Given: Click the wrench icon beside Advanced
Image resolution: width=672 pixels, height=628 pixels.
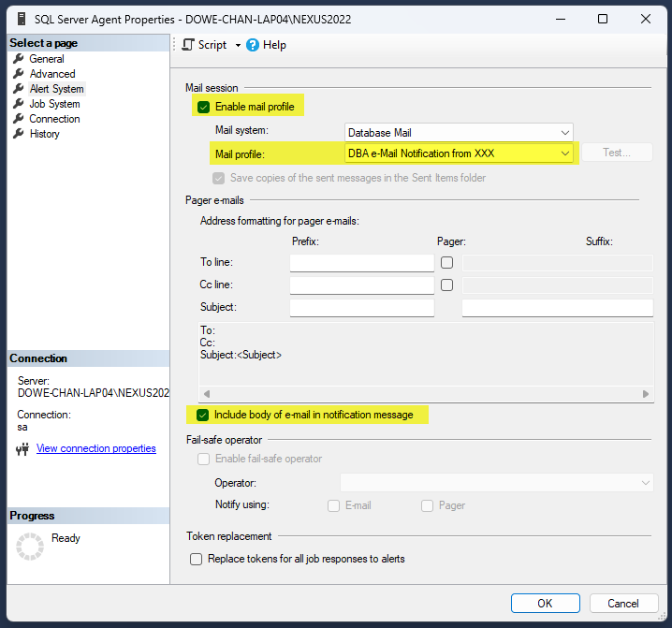Looking at the screenshot, I should [18, 74].
